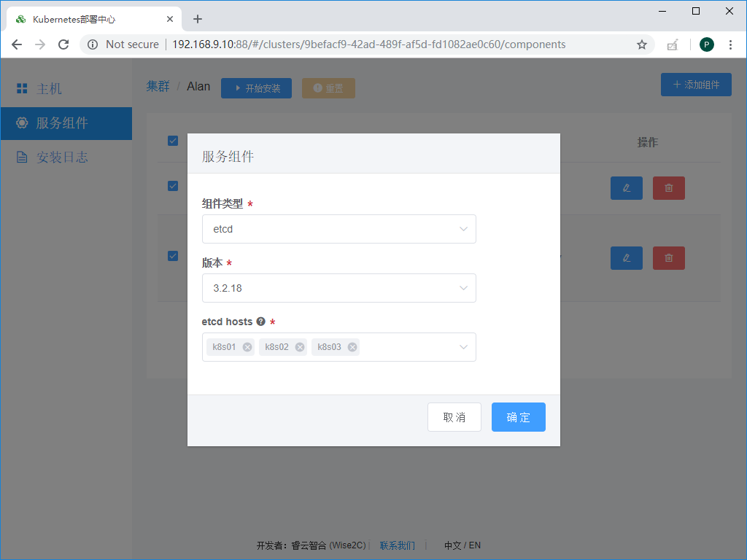Confirm the dialog with 确定
This screenshot has height=560, width=747.
click(x=518, y=416)
